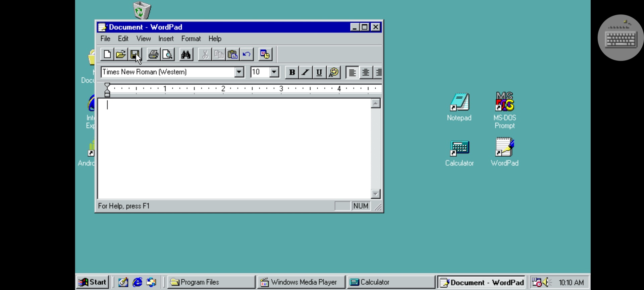The height and width of the screenshot is (290, 644).
Task: Click the document scrollbar down arrow
Action: 375,194
